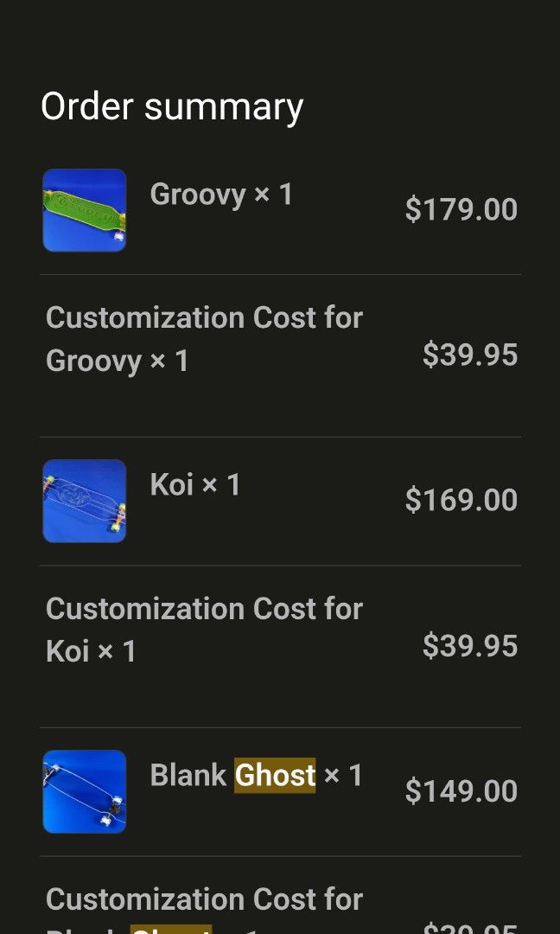Open the Koi board thumbnail
560x934 pixels.
point(85,501)
